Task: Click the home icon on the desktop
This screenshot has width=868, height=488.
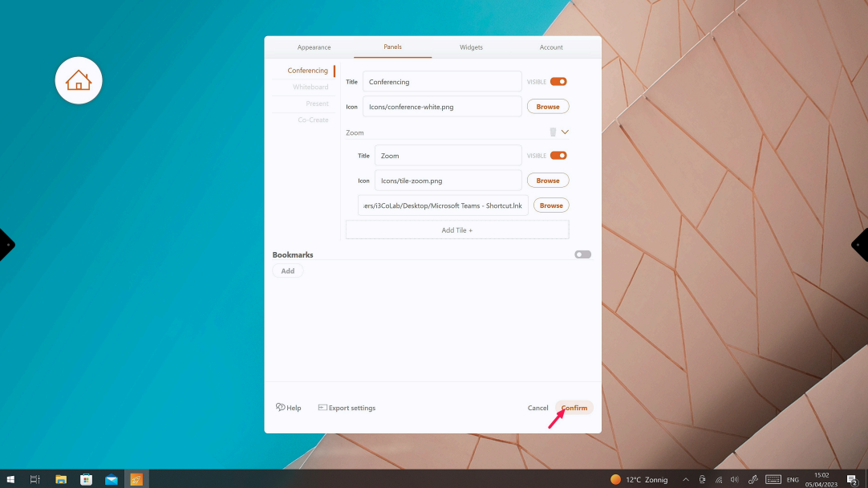Action: click(79, 80)
